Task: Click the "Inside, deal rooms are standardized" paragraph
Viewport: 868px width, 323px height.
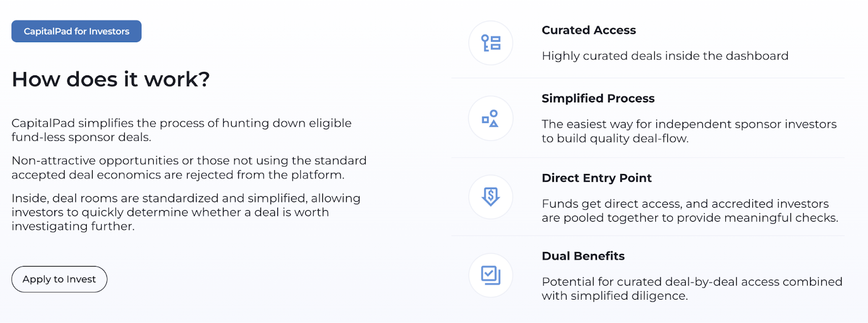Action: pyautogui.click(x=186, y=212)
